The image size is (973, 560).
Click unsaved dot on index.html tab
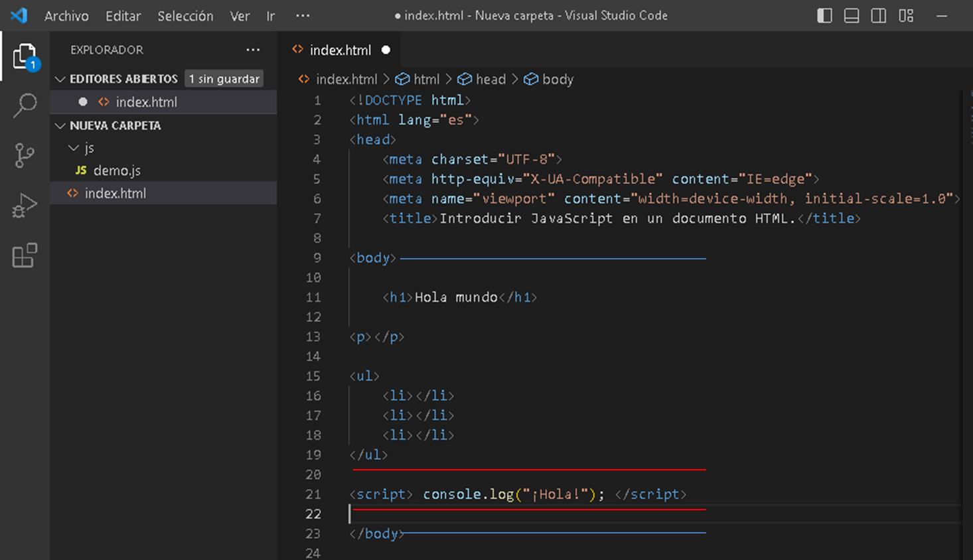[386, 50]
